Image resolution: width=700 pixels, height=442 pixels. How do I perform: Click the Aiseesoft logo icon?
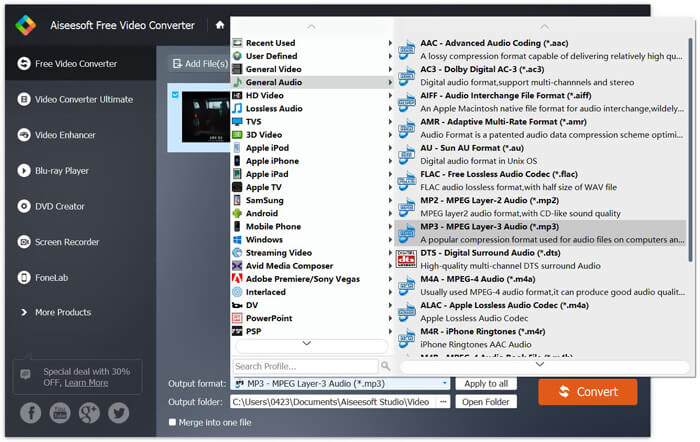coord(25,25)
